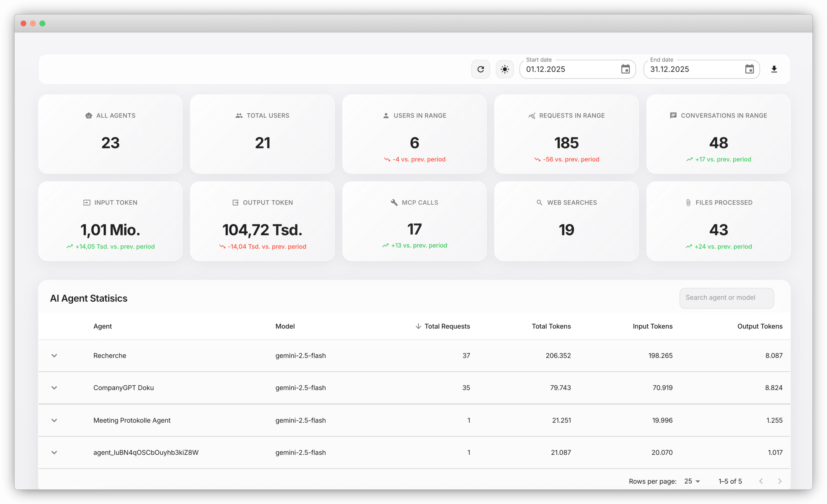Click the refresh data icon
The height and width of the screenshot is (504, 827).
(x=481, y=69)
